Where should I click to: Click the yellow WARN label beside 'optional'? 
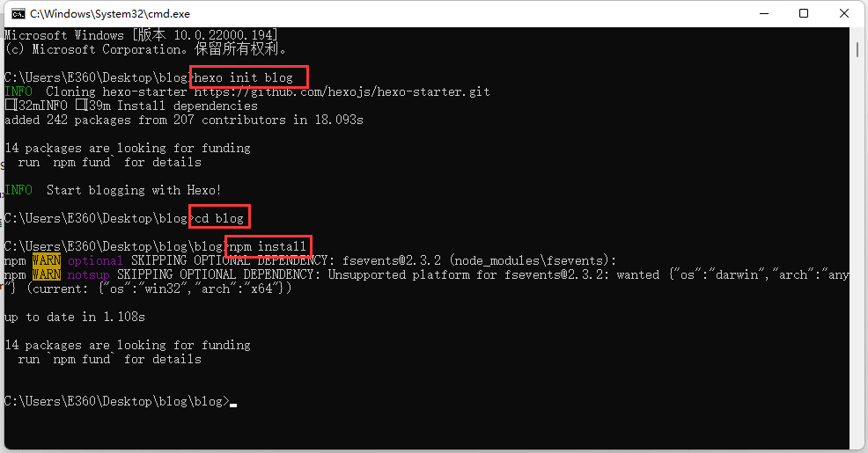point(47,260)
